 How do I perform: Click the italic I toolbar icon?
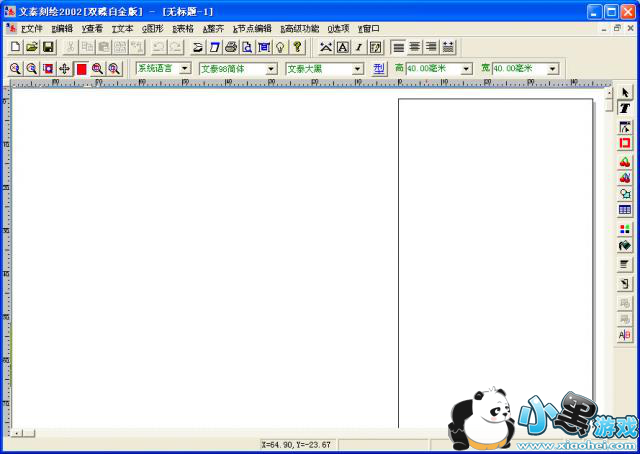359,47
